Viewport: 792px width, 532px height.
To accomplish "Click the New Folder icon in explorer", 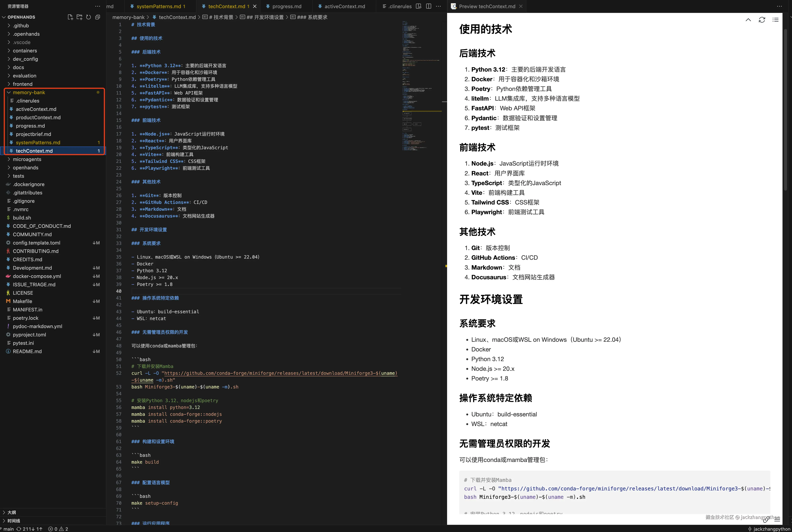I will (79, 17).
